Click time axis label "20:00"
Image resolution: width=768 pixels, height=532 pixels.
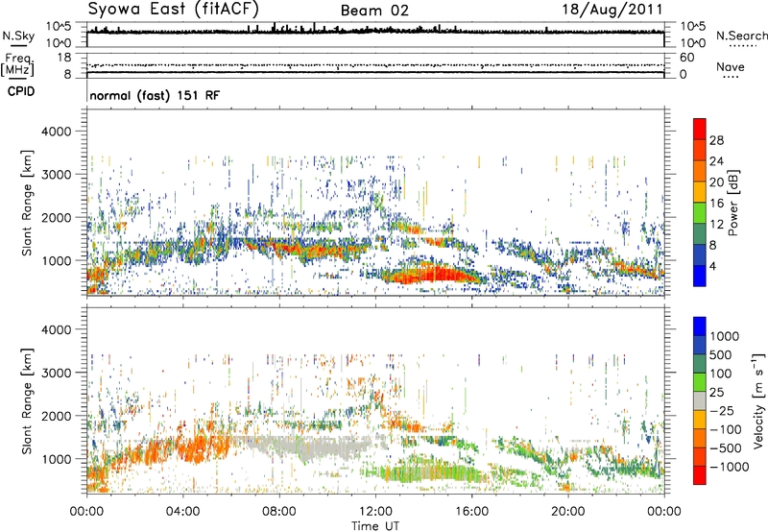[567, 512]
